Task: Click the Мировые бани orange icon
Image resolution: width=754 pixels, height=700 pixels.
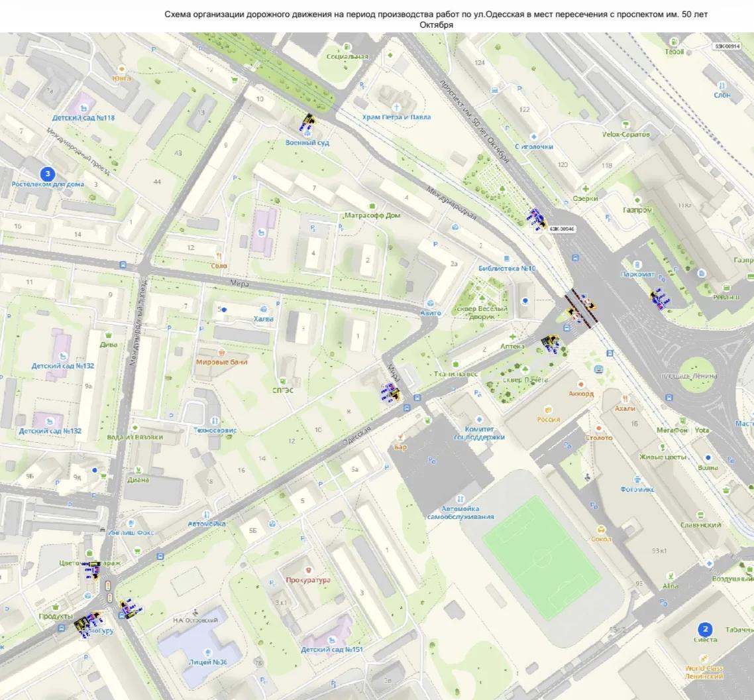Action: click(x=221, y=352)
